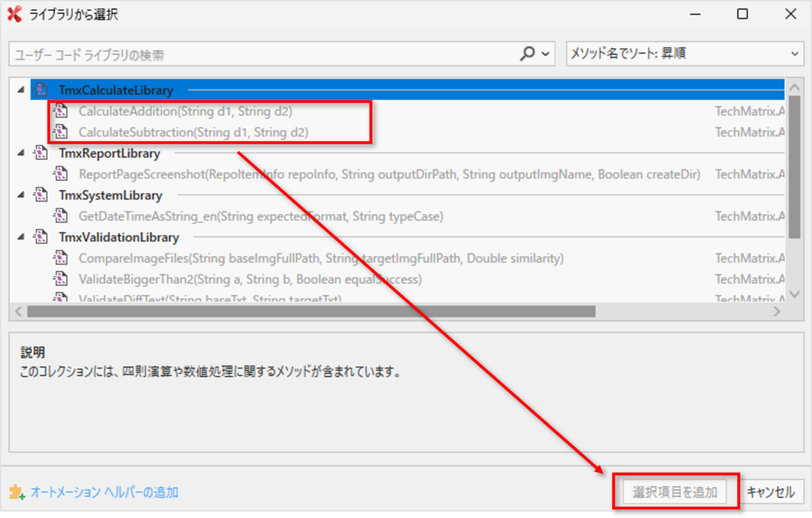
Task: Click the search magnifier icon
Action: click(527, 55)
